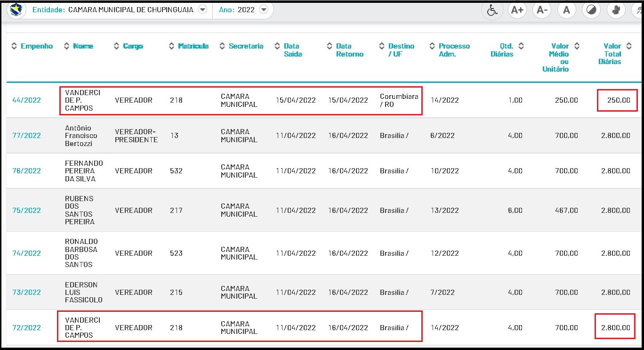Click the municipality crest logo
This screenshot has height=350, width=644.
click(17, 9)
